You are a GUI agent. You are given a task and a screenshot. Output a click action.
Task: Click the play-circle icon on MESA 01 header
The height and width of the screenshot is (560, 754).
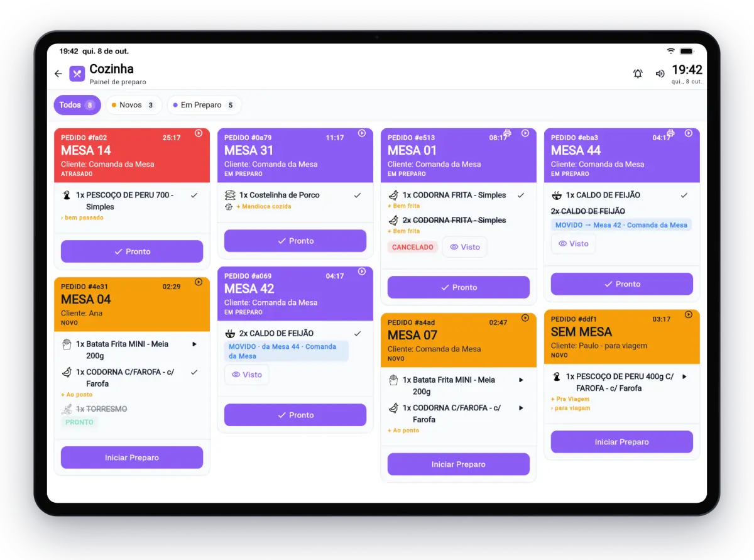(x=525, y=133)
